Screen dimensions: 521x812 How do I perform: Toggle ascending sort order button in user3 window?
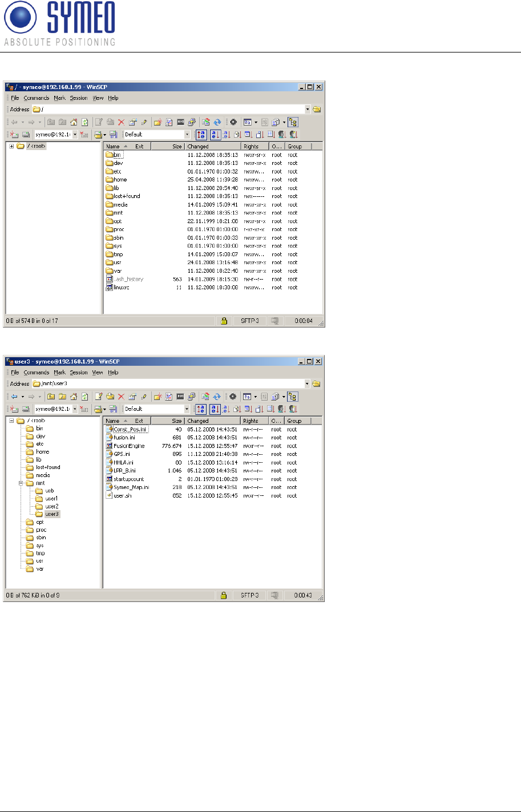(201, 409)
